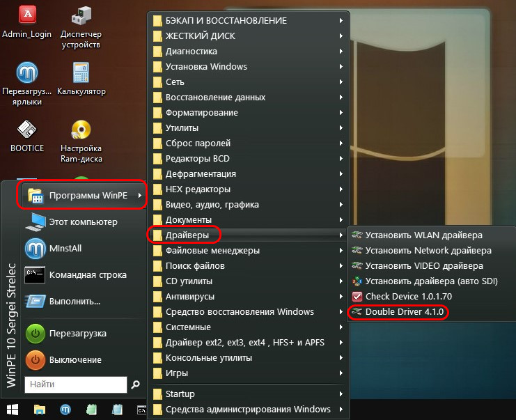Click blue notepad icon on taskbar
The image size is (516, 420).
(117, 410)
